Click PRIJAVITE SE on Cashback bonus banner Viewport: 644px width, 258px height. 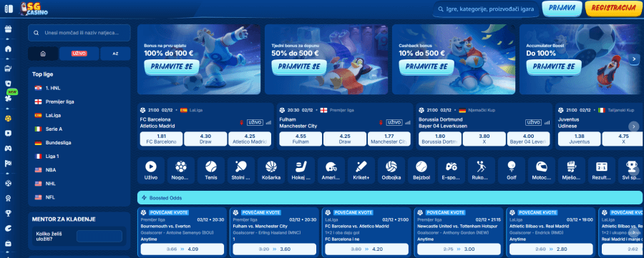pos(426,66)
